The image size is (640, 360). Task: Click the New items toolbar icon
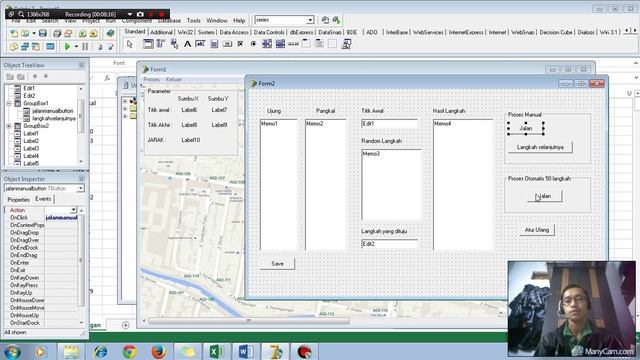tap(14, 33)
